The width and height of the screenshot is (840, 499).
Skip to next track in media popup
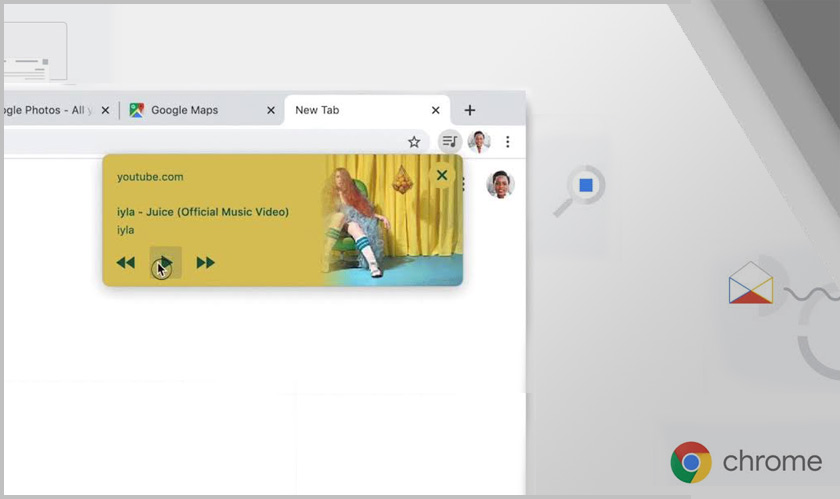[x=205, y=263]
